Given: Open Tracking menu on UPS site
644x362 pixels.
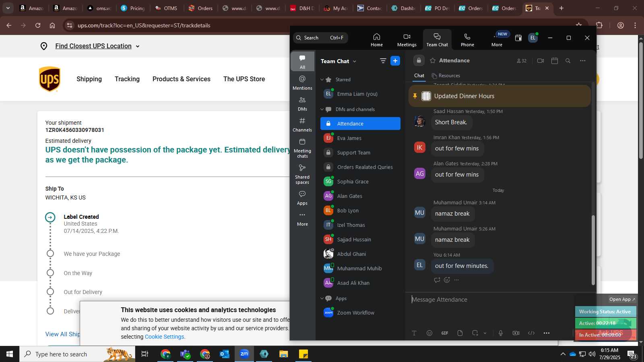Looking at the screenshot, I should 127,79.
